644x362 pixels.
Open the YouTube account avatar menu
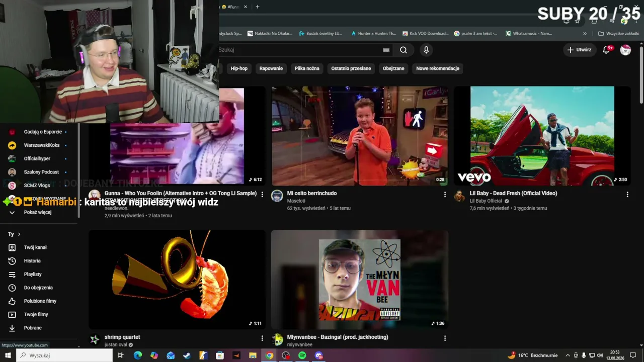pyautogui.click(x=625, y=50)
